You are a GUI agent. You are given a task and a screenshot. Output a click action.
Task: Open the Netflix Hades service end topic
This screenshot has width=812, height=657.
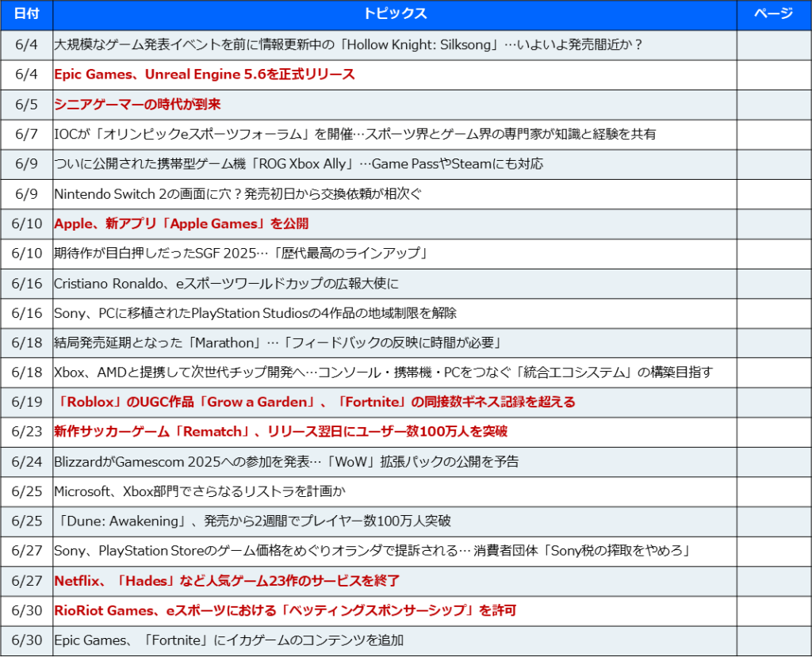[227, 581]
